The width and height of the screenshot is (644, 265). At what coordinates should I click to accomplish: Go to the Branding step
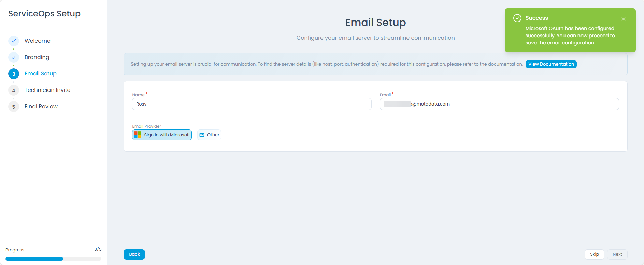[x=37, y=57]
